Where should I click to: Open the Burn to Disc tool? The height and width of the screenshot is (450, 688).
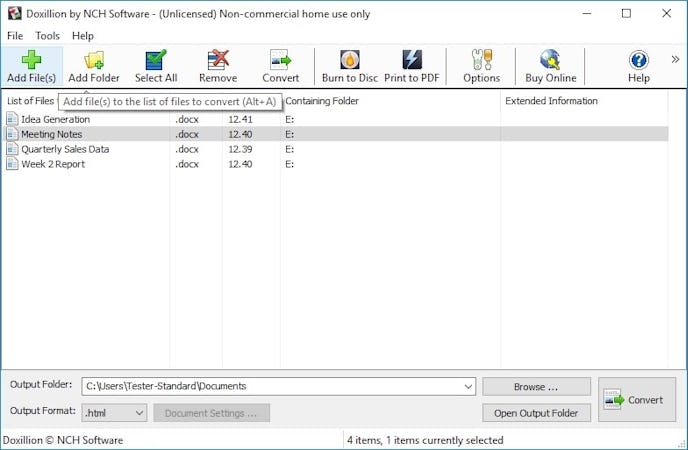[x=350, y=67]
